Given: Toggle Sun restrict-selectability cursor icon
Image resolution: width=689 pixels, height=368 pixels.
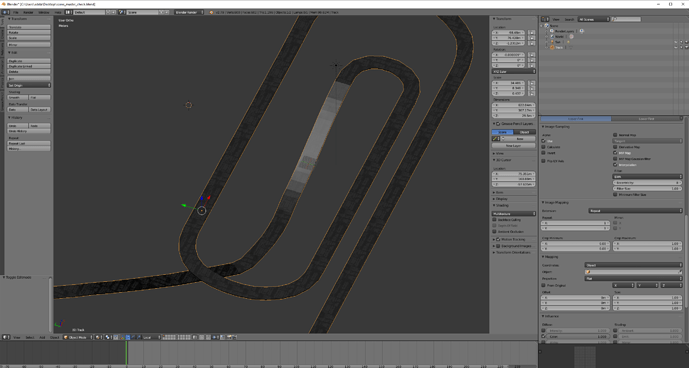Looking at the screenshot, I should (682, 42).
